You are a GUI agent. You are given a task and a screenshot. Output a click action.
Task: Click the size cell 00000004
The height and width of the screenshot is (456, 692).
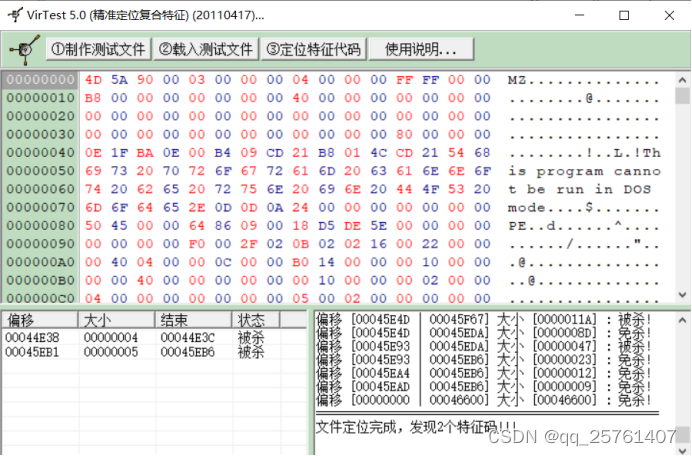111,338
